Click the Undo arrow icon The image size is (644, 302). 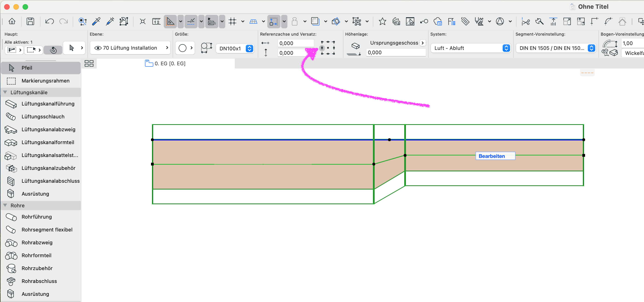click(x=49, y=21)
